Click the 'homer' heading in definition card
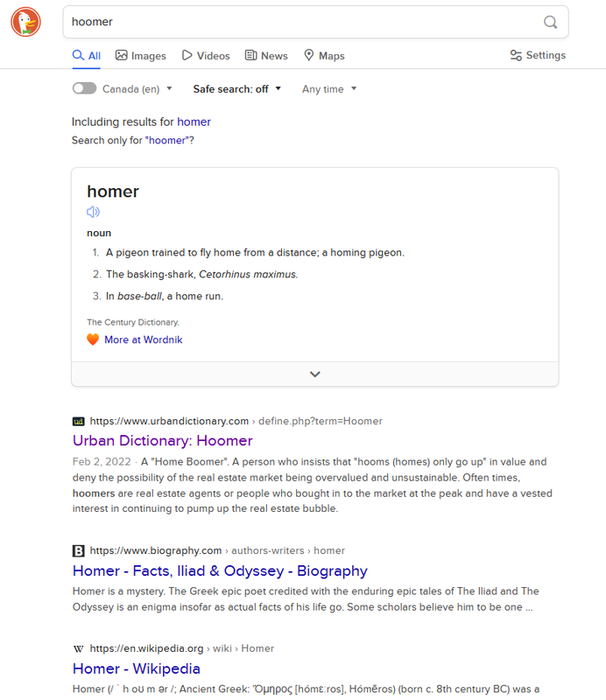This screenshot has height=700, width=606. [x=113, y=192]
